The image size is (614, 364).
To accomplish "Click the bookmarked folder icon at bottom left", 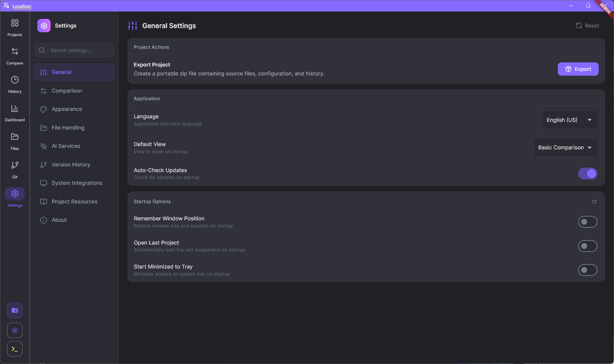I will (x=14, y=310).
